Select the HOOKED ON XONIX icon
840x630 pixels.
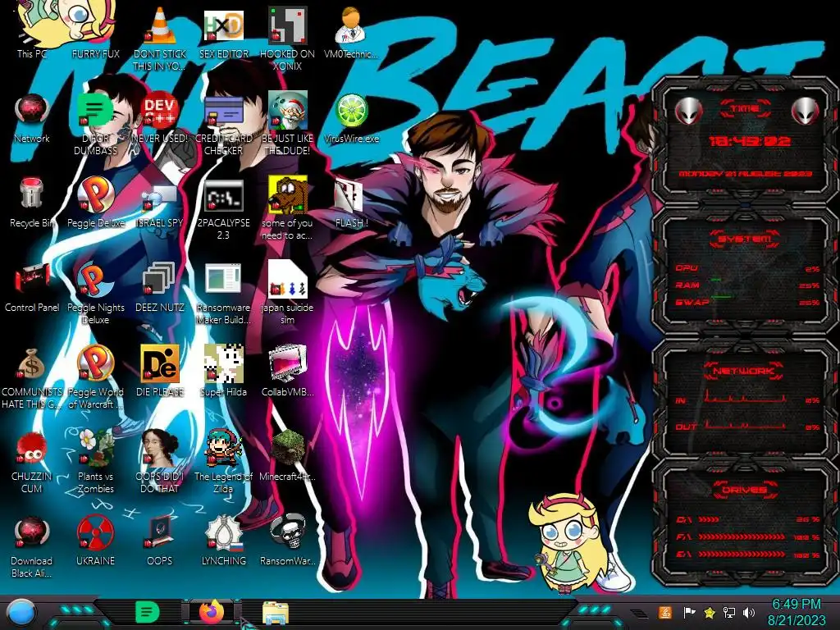pyautogui.click(x=287, y=25)
